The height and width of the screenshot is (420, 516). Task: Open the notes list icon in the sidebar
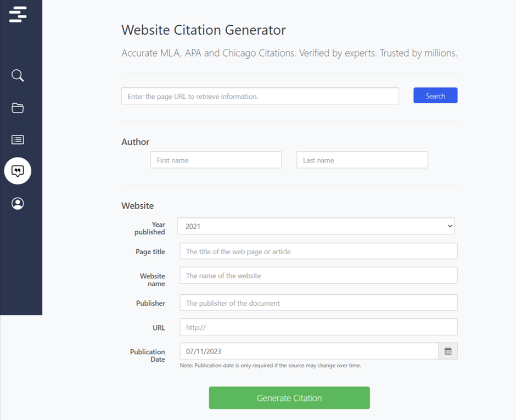coord(17,139)
